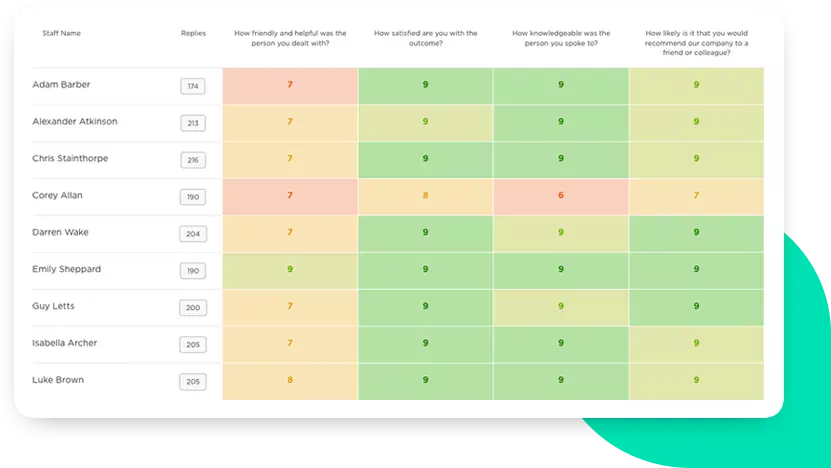
Task: Open Alexander Atkinson's 213 replies badge
Action: click(193, 123)
